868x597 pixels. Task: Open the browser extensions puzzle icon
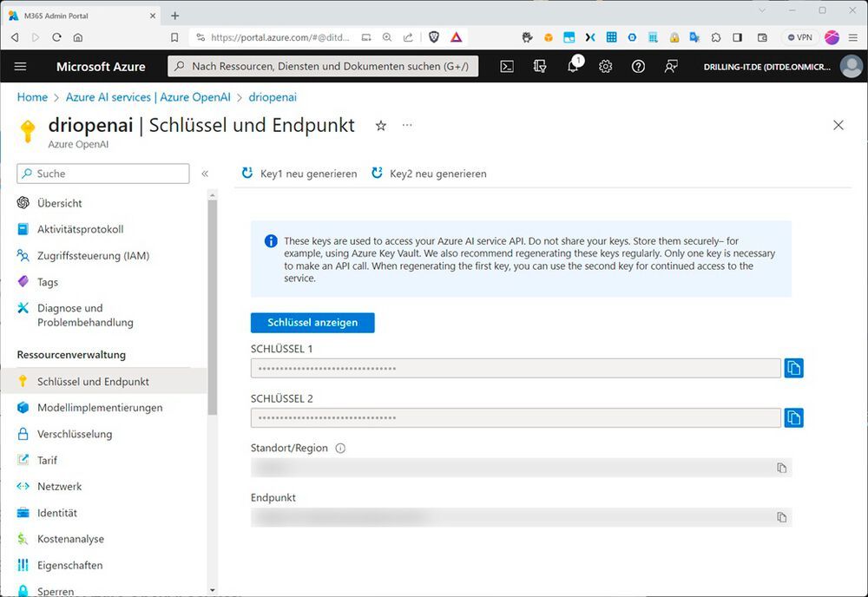pyautogui.click(x=716, y=37)
